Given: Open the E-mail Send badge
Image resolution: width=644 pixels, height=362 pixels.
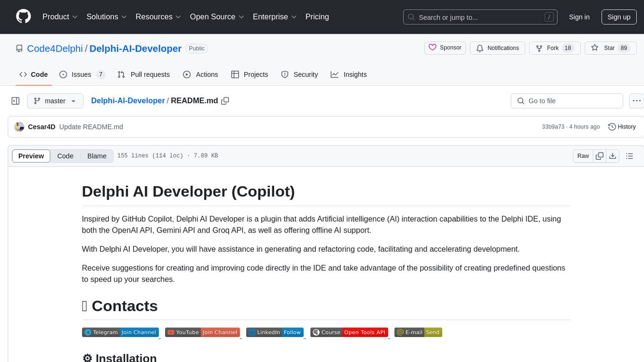Looking at the screenshot, I should pyautogui.click(x=418, y=333).
